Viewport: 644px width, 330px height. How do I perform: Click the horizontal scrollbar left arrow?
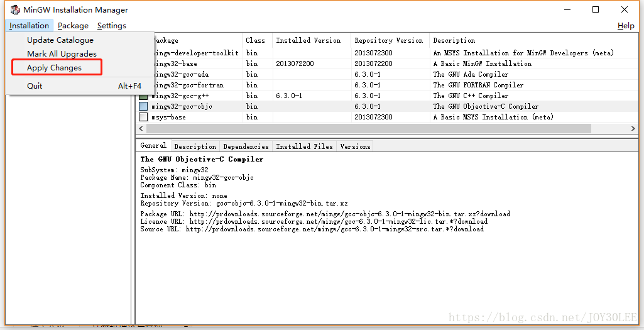(141, 129)
